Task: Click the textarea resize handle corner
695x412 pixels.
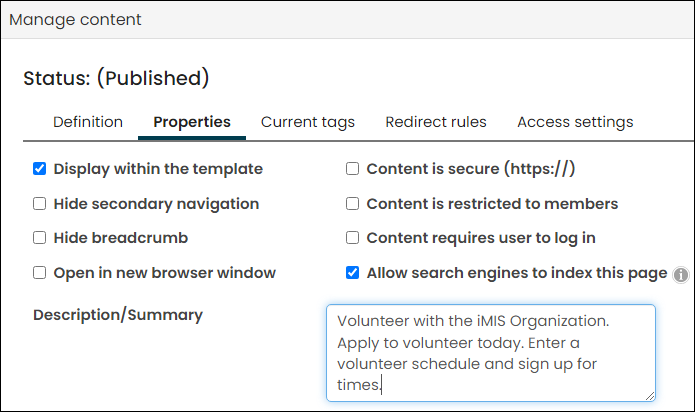Action: [650, 396]
